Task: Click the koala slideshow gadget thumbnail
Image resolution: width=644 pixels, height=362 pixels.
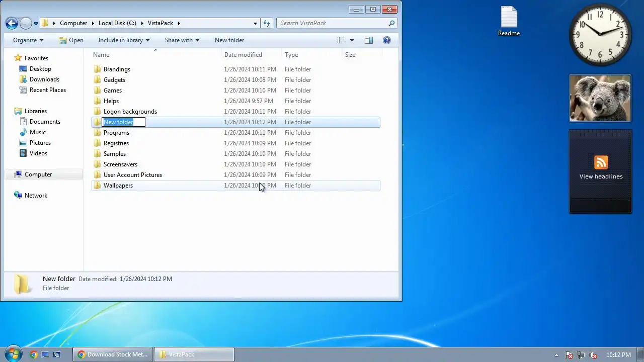Action: tap(600, 98)
